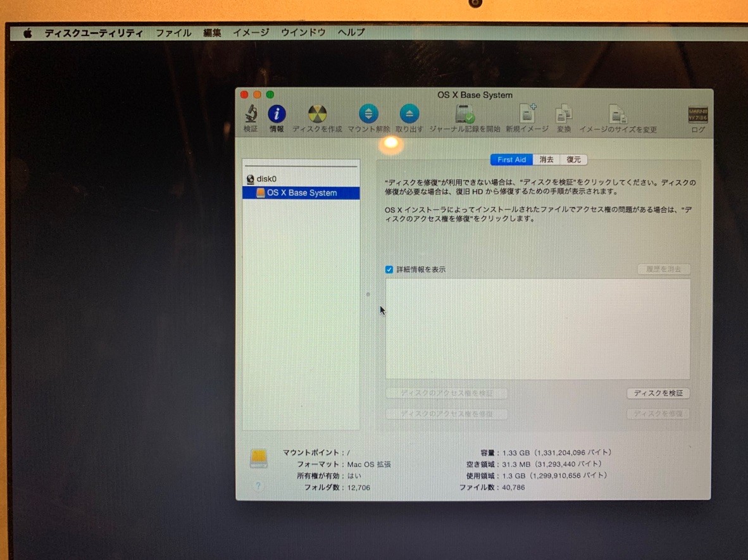This screenshot has height=560, width=748.
Task: Click the yellow volume icon beside マウントポイント
Action: pyautogui.click(x=259, y=458)
